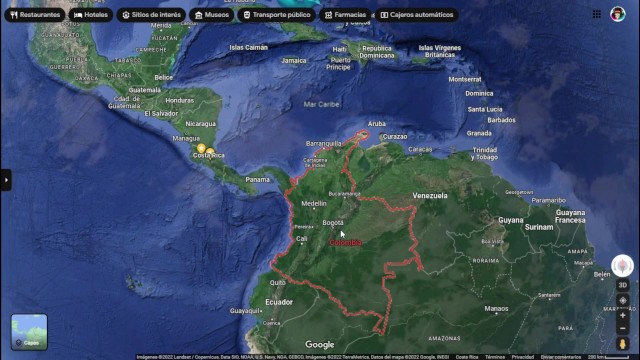This screenshot has width=640, height=360.
Task: Zoom in with the plus button
Action: pyautogui.click(x=622, y=316)
